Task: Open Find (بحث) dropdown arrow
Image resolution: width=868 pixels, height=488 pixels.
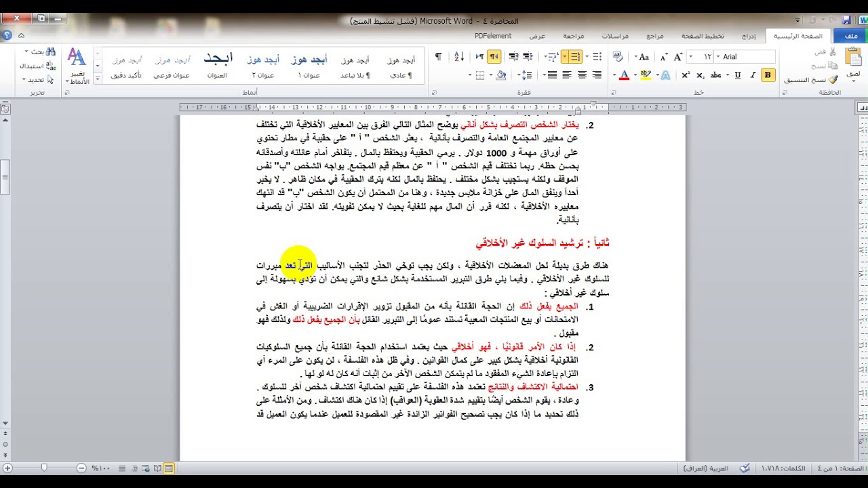Action: pyautogui.click(x=26, y=52)
